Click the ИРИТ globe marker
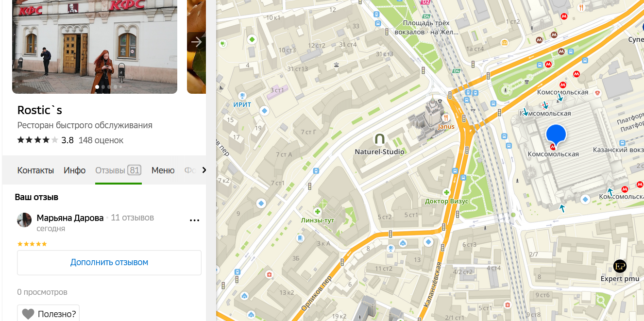644x321 pixels. click(x=242, y=95)
